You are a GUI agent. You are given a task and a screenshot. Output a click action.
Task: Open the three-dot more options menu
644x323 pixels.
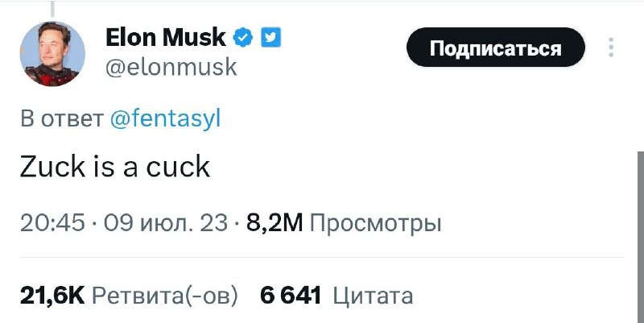pyautogui.click(x=611, y=47)
